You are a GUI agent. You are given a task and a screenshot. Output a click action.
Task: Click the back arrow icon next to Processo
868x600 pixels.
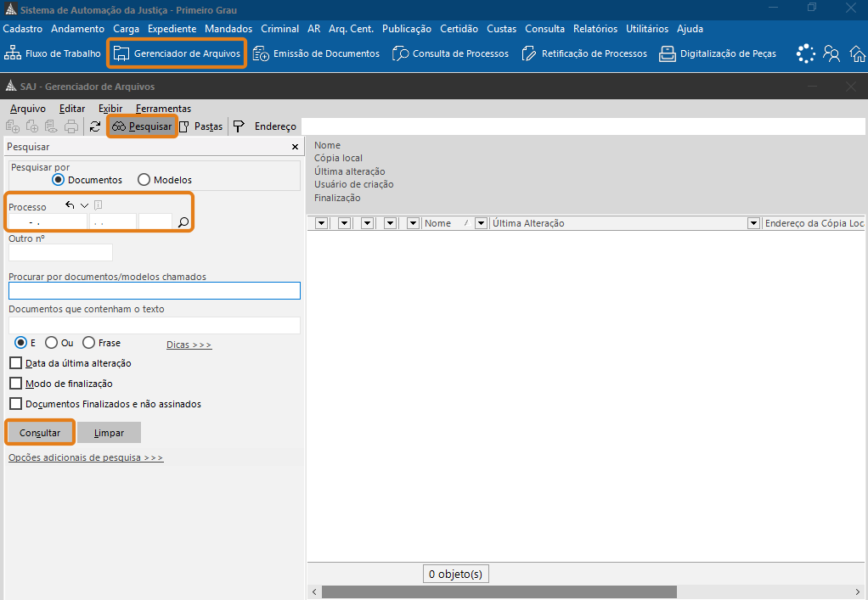click(70, 205)
